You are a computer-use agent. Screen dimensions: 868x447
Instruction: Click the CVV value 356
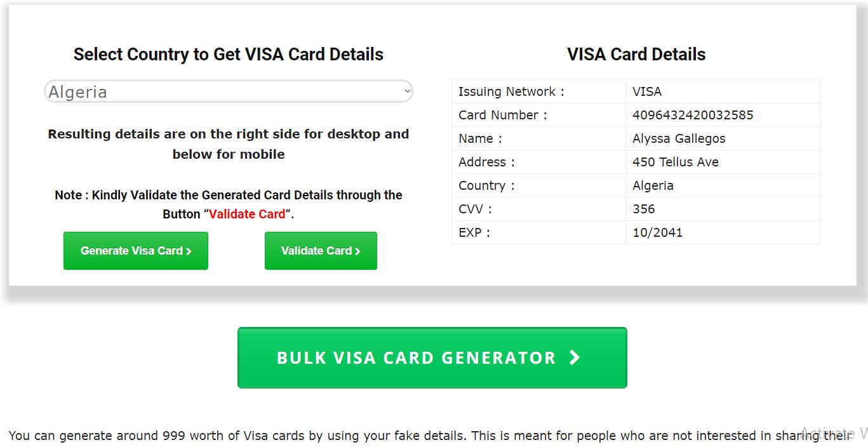click(x=643, y=209)
